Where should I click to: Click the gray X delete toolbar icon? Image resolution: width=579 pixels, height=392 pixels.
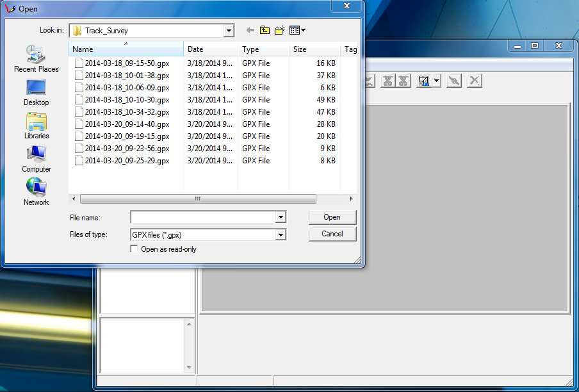(x=474, y=81)
